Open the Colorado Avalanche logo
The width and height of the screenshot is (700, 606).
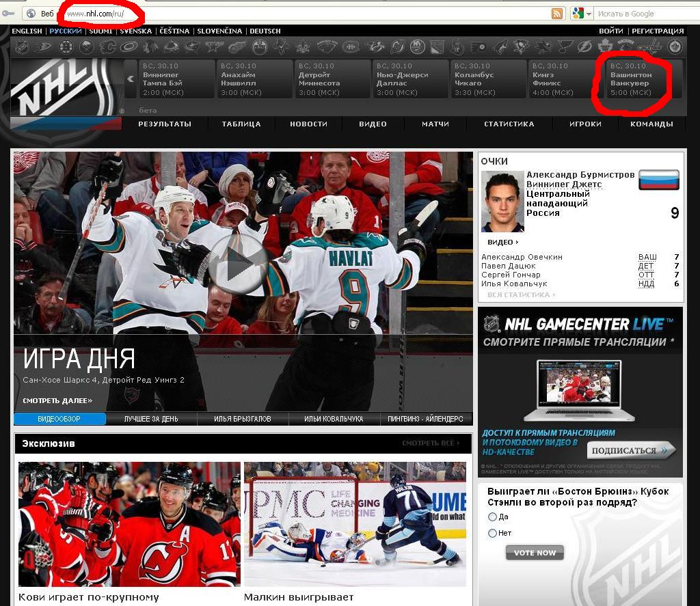coord(172,47)
